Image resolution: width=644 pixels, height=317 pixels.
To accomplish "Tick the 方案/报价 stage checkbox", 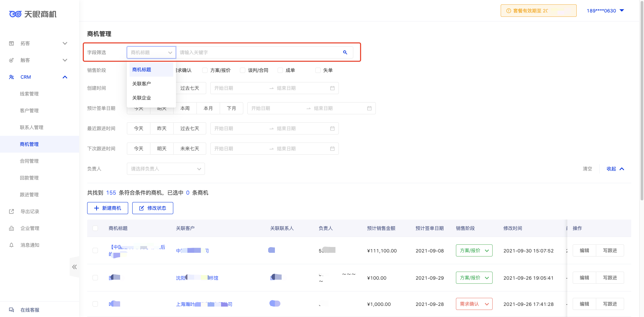I will click(x=205, y=70).
